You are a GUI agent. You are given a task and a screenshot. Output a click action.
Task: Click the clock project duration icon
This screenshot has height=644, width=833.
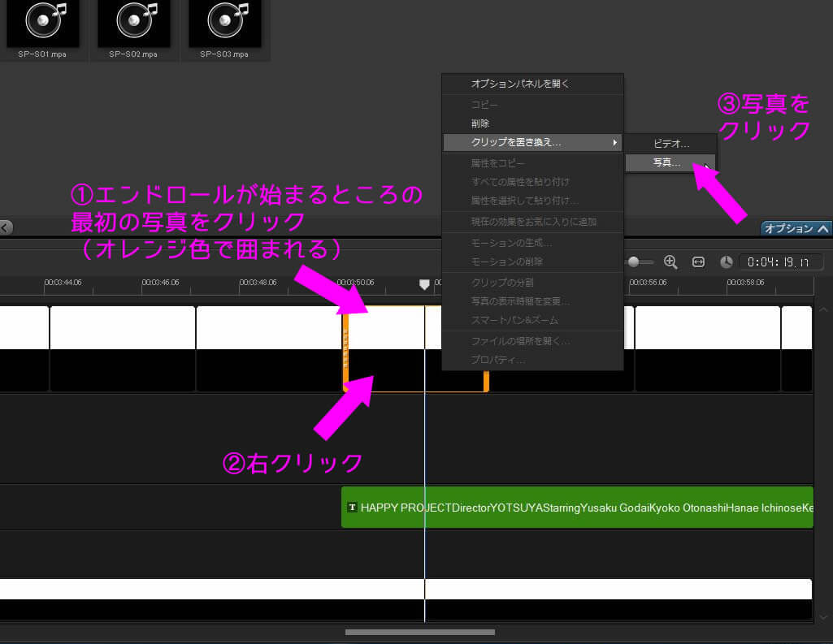point(727,262)
